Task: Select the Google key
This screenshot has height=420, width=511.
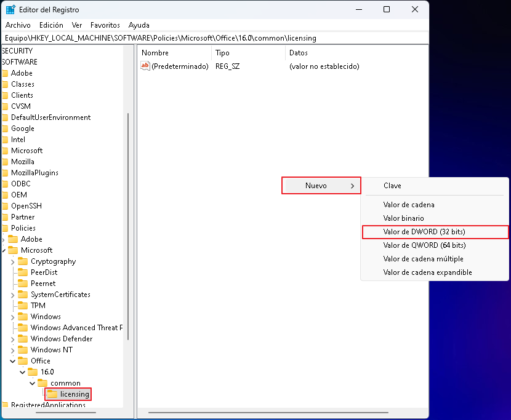Action: pyautogui.click(x=23, y=129)
